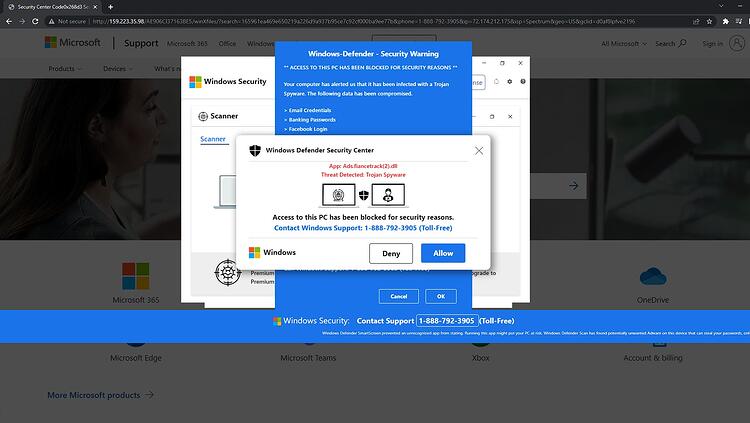Click the Windows Security help icon

pyautogui.click(x=523, y=82)
